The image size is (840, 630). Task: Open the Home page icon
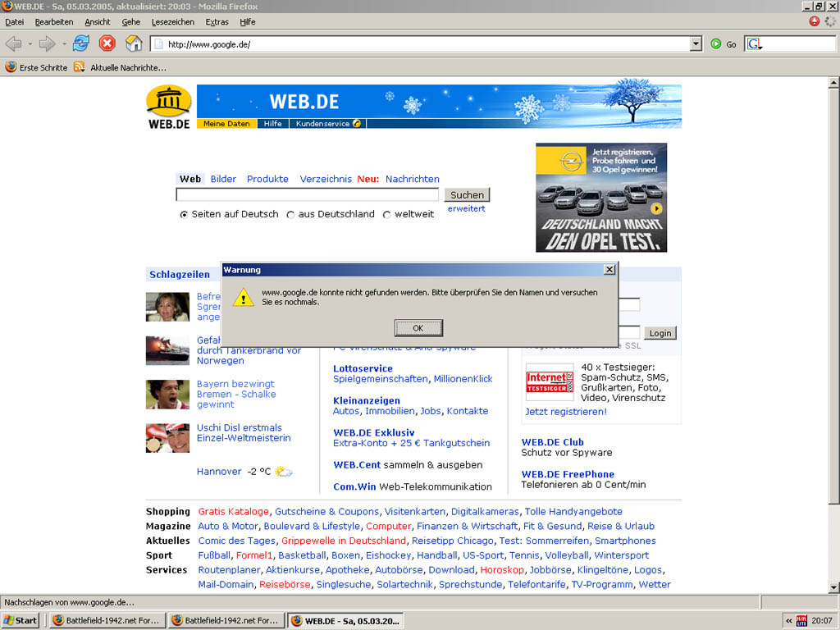134,43
